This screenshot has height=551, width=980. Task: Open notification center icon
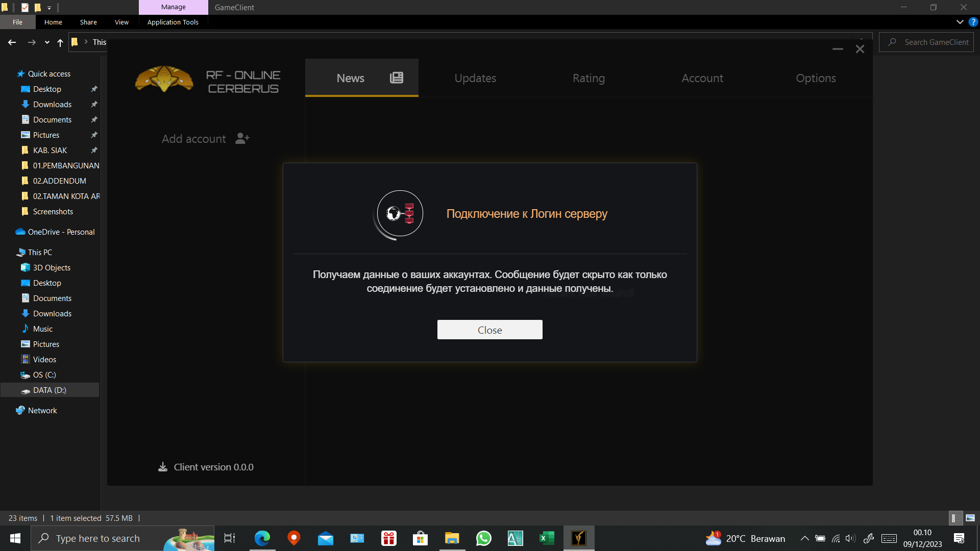[959, 538]
